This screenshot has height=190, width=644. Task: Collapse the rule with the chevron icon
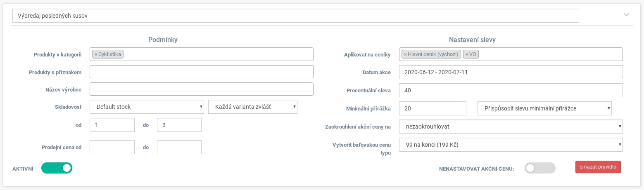tap(626, 15)
